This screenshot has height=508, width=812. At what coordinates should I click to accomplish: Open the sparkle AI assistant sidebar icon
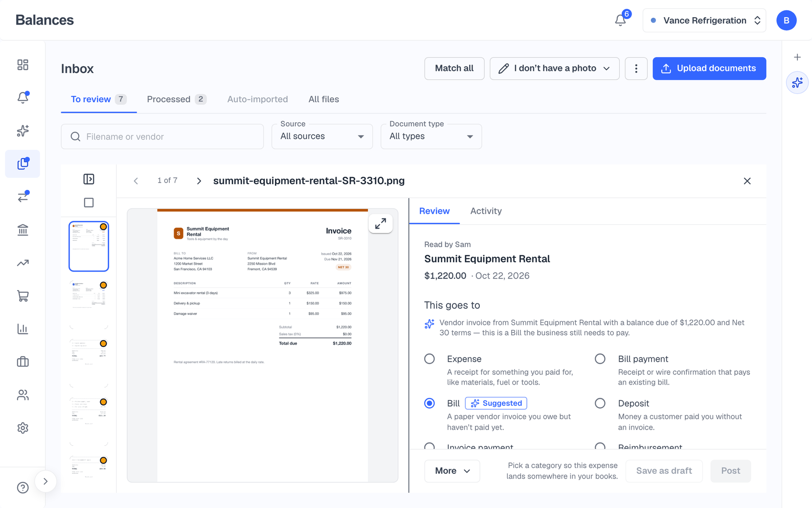[x=23, y=131]
